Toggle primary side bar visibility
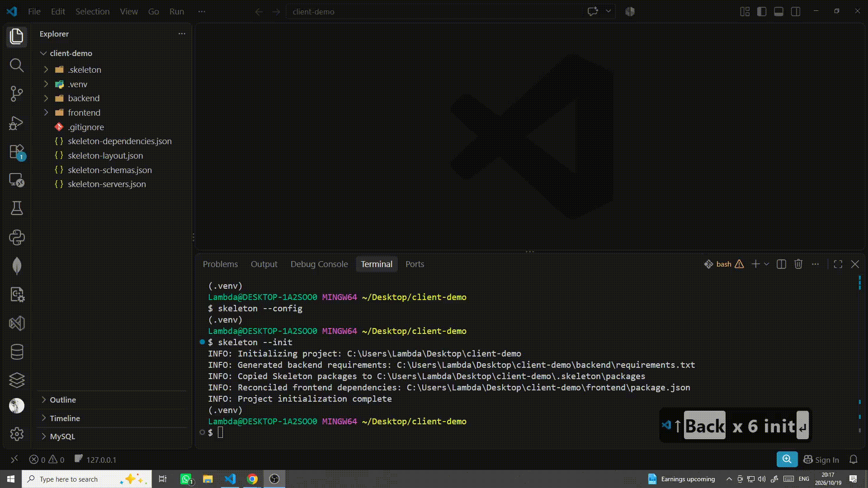 [x=762, y=12]
